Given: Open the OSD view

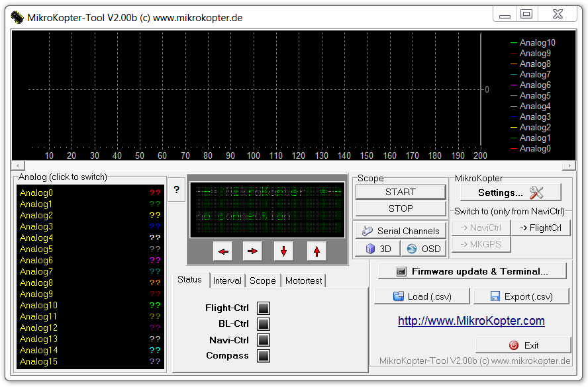Looking at the screenshot, I should pos(423,249).
